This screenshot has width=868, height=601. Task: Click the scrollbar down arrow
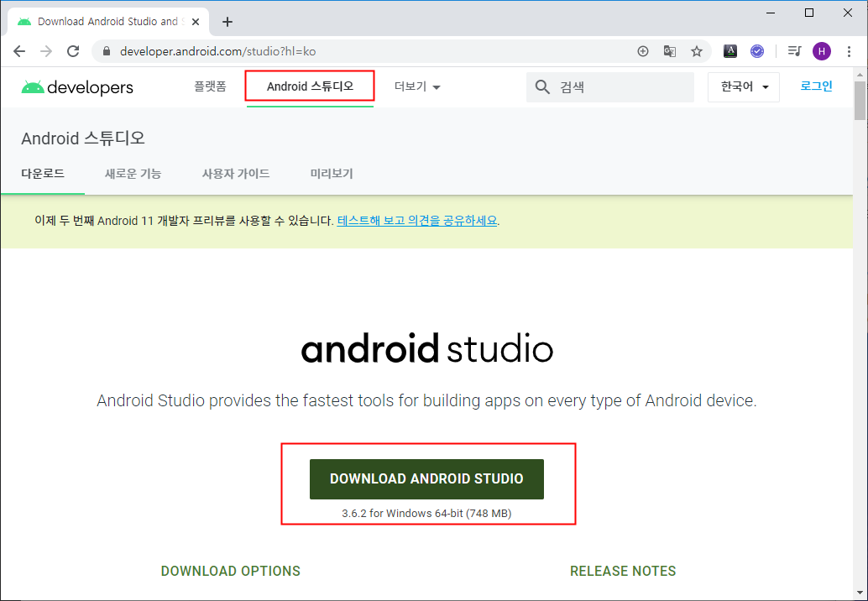(x=860, y=593)
